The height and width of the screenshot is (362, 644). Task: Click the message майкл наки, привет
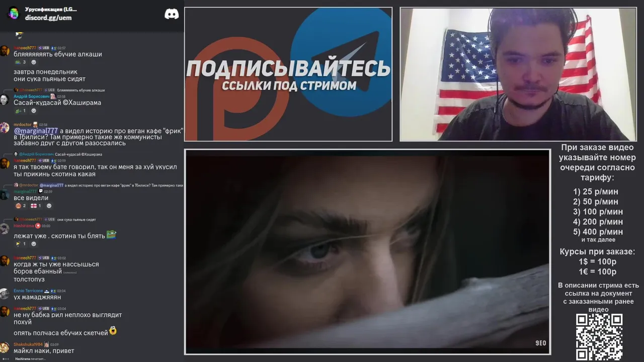(x=44, y=351)
